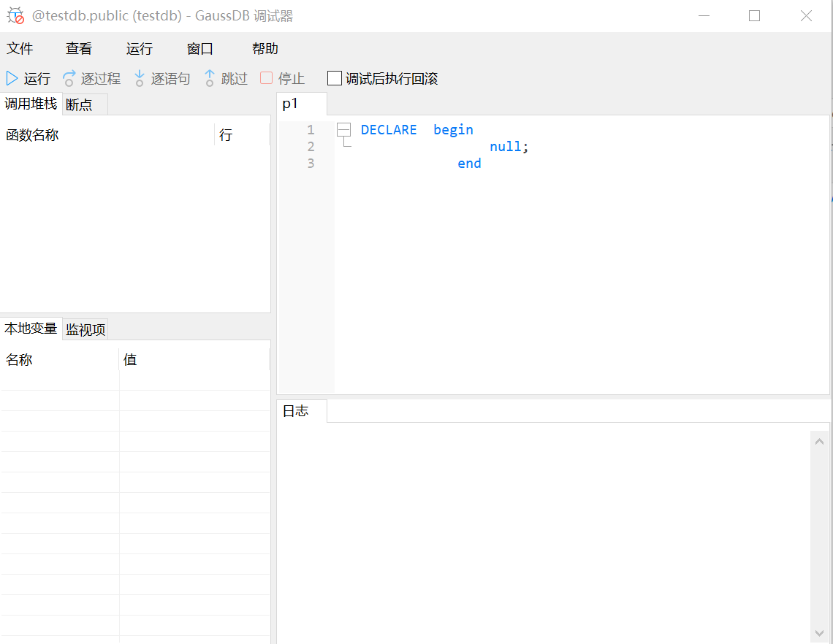833x644 pixels.
Task: Enable the 调试后执行回滚 rollback checkbox
Action: pyautogui.click(x=335, y=78)
